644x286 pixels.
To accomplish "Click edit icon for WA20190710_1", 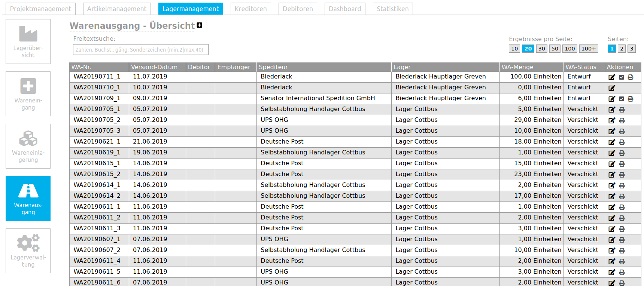I will pyautogui.click(x=612, y=88).
